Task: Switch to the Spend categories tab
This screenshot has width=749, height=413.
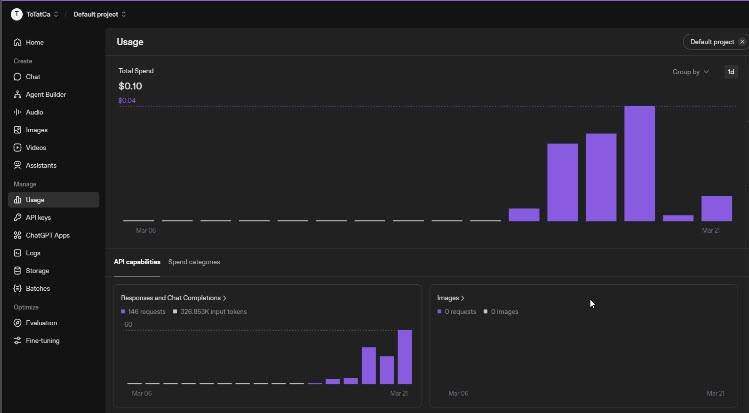Action: point(194,262)
